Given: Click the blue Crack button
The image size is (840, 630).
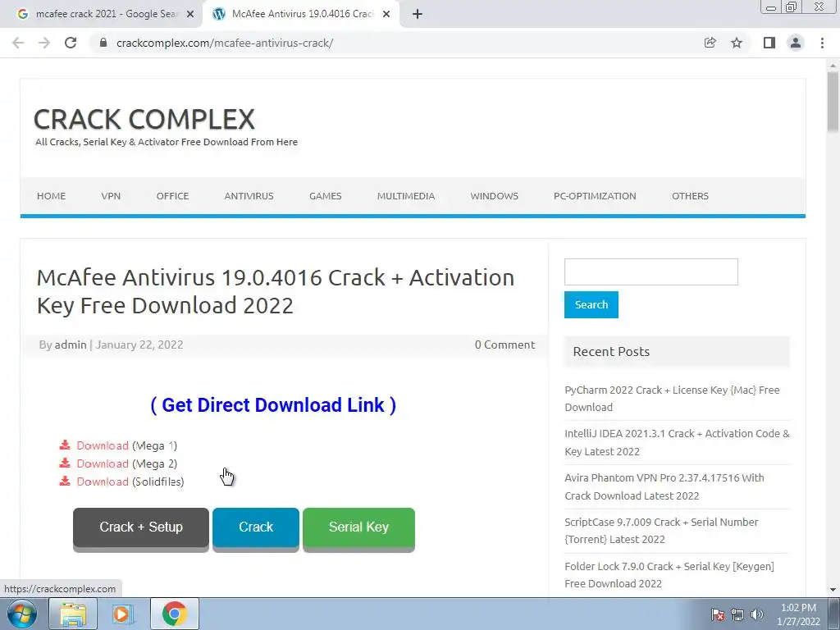Looking at the screenshot, I should coord(256,528).
